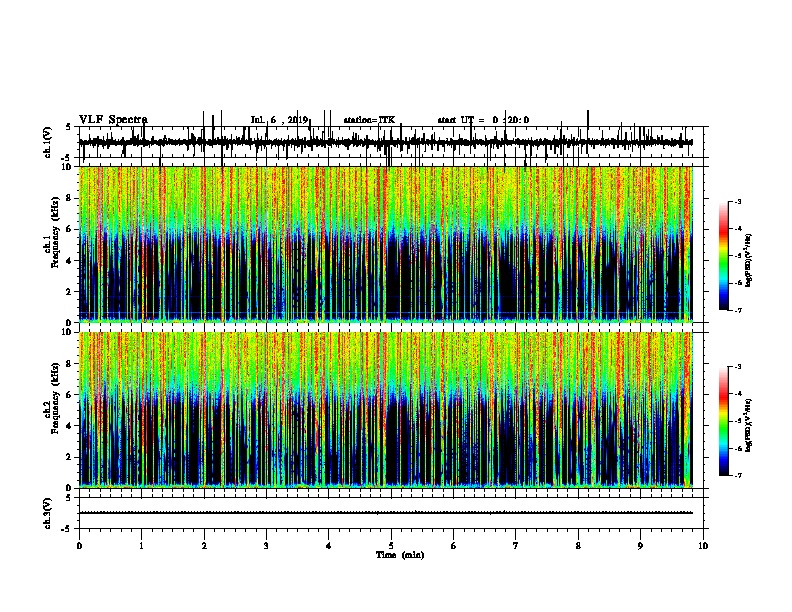This screenshot has width=792, height=612.
Task: Click the '-7' label on ch.2 colorbar
Action: tap(737, 475)
